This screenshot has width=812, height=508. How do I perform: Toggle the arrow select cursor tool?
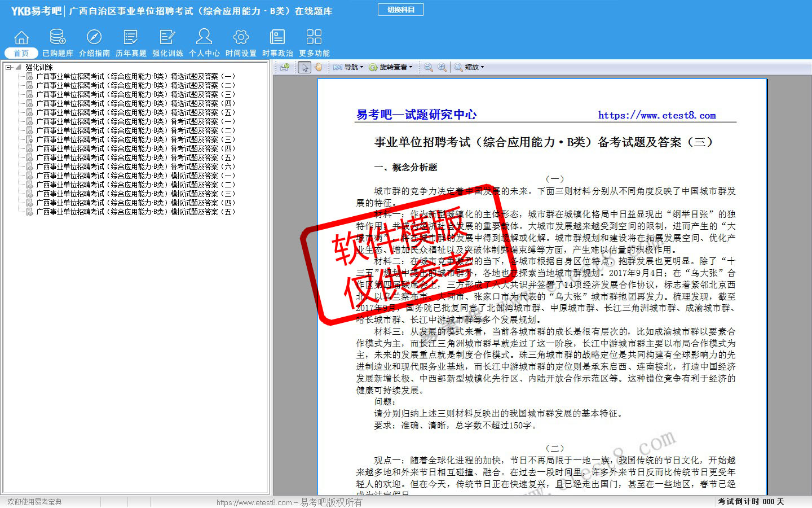[x=304, y=67]
